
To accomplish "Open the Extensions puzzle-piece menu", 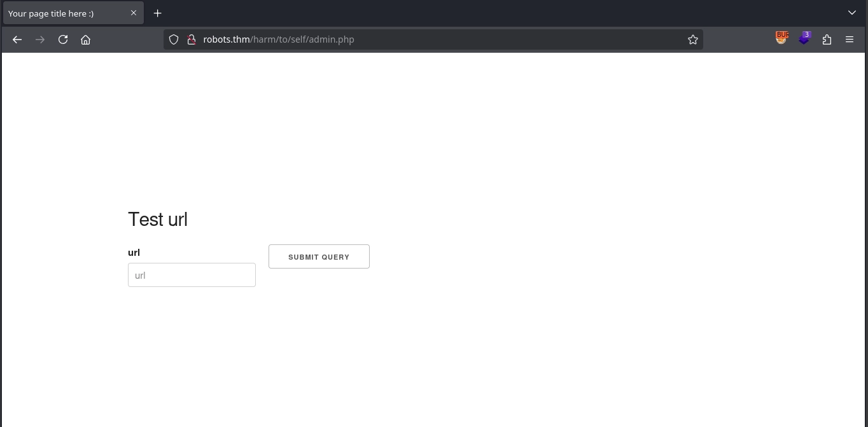I will tap(827, 39).
